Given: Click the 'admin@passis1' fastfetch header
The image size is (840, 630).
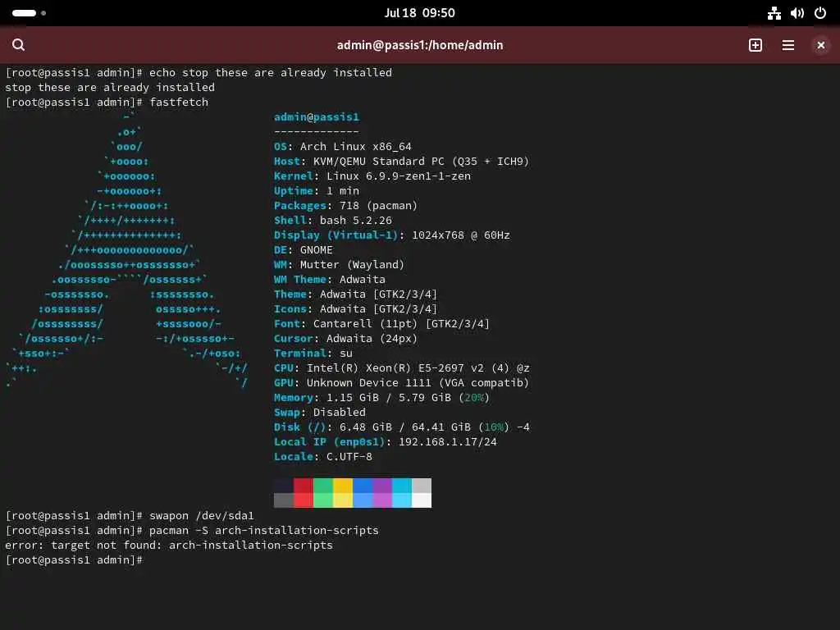Looking at the screenshot, I should pos(317,116).
